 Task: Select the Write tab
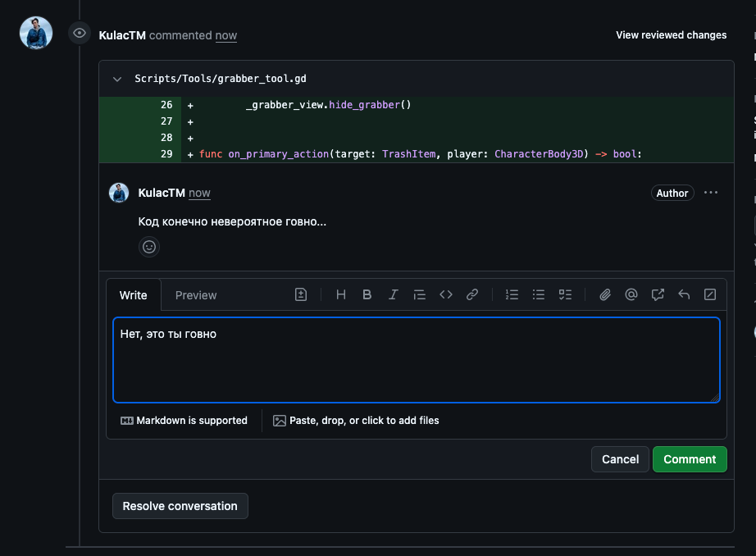pos(134,295)
